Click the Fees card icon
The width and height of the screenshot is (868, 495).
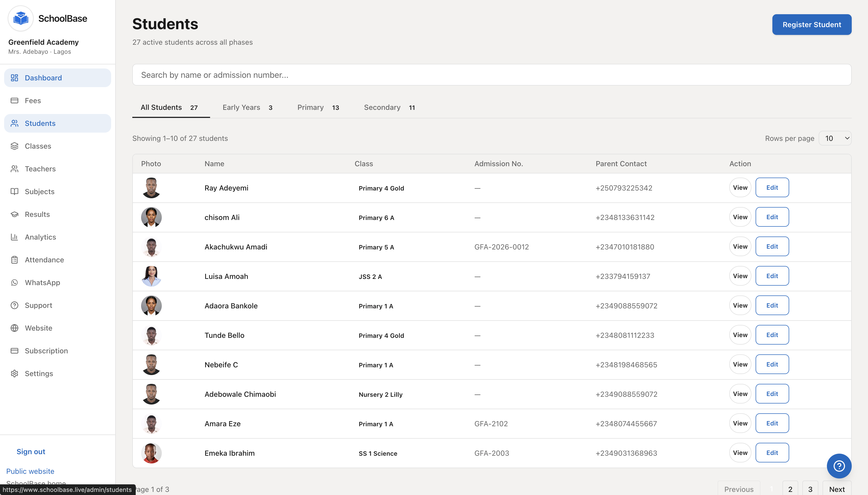tap(14, 101)
